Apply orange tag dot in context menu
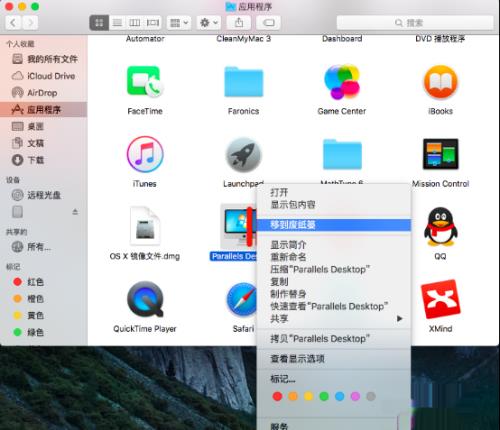This screenshot has width=500, height=430. (x=293, y=396)
